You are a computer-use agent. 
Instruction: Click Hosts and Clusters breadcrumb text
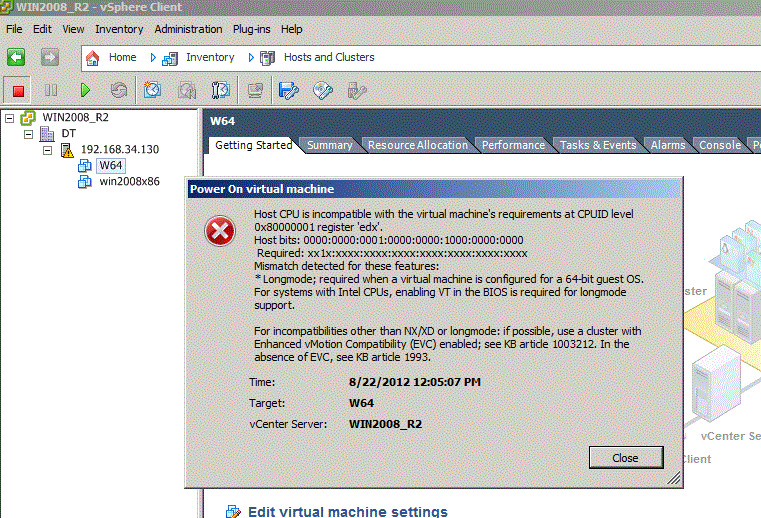tap(329, 57)
